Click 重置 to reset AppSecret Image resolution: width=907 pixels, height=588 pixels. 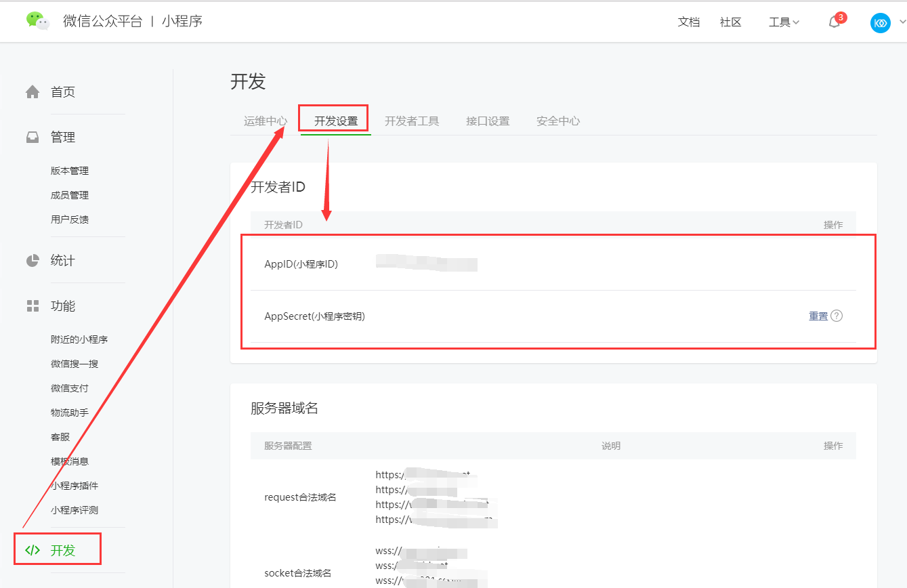(x=818, y=316)
